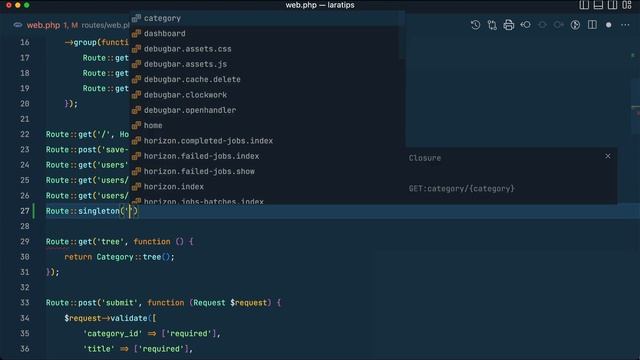This screenshot has width=640, height=360.
Task: Toggle the secondary side bar layout icon
Action: tap(612, 5)
